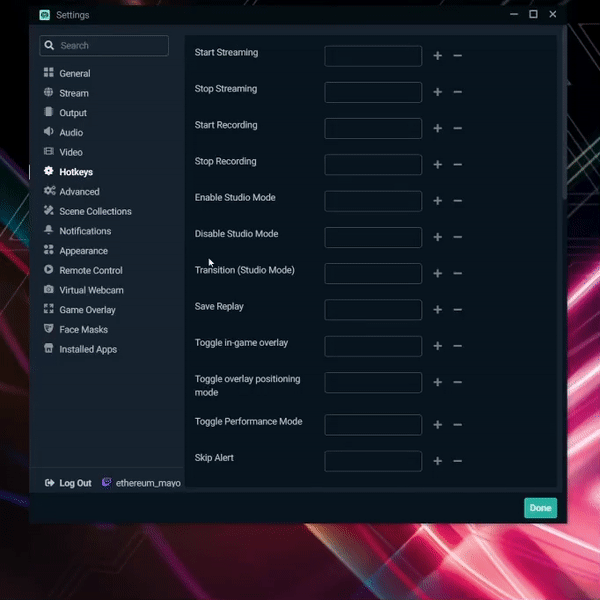Open the Stream settings section

74,93
